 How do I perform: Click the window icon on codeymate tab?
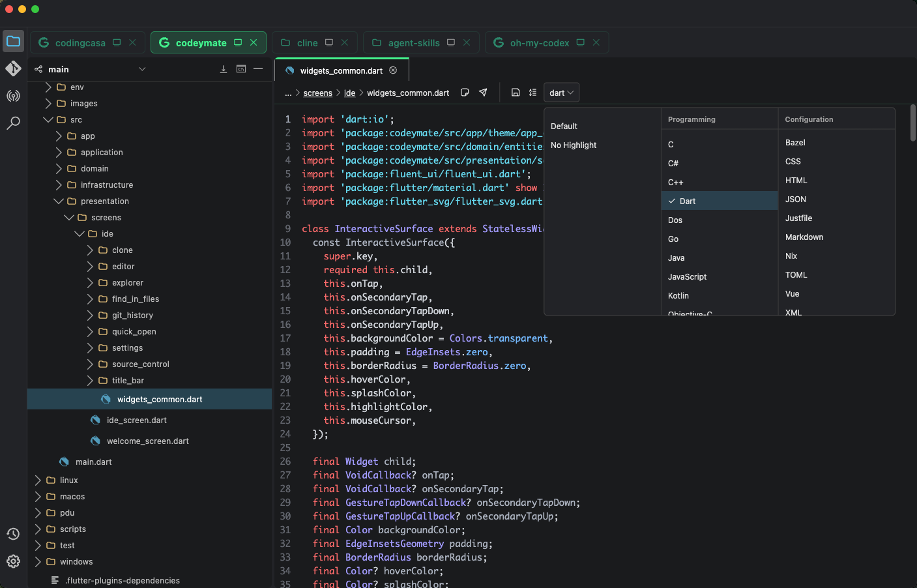(x=238, y=42)
